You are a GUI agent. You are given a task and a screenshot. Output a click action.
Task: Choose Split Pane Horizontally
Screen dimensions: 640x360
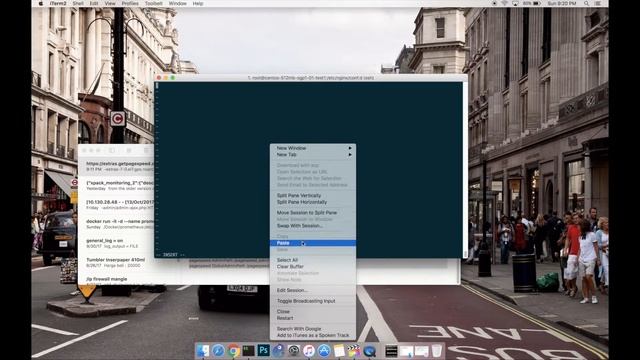[313, 202]
